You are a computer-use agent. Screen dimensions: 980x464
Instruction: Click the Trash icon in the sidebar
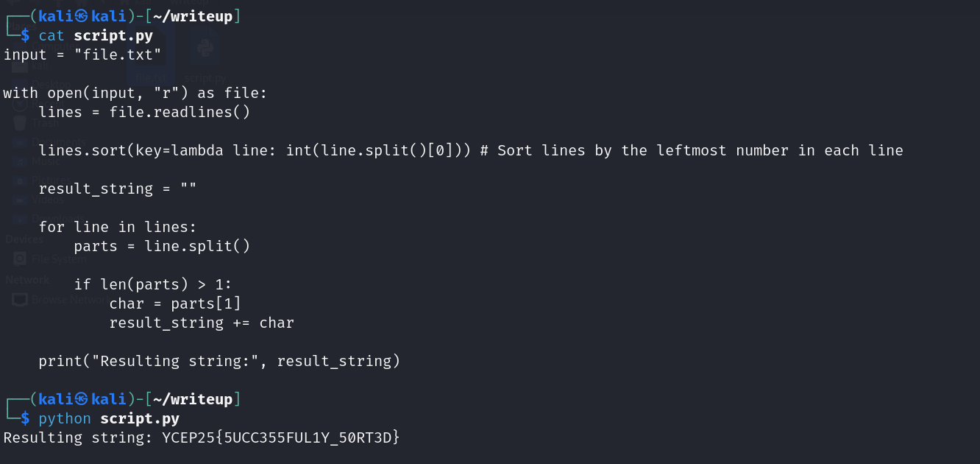[20, 123]
